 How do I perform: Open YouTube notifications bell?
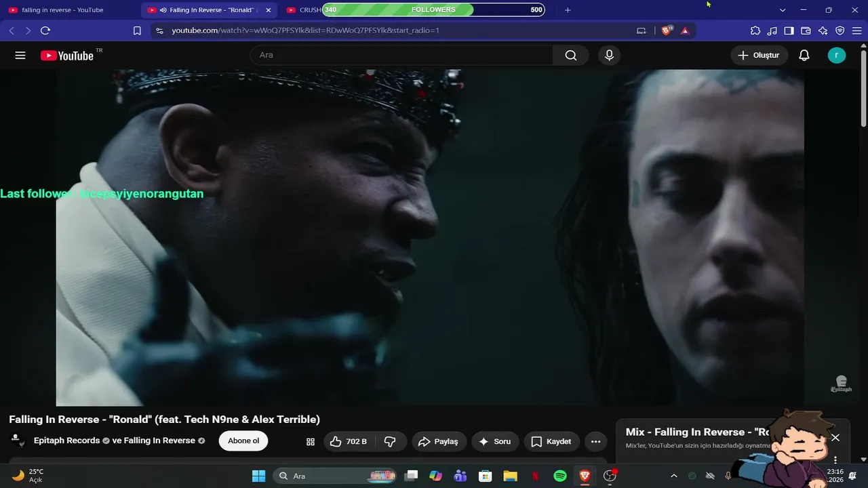click(804, 56)
